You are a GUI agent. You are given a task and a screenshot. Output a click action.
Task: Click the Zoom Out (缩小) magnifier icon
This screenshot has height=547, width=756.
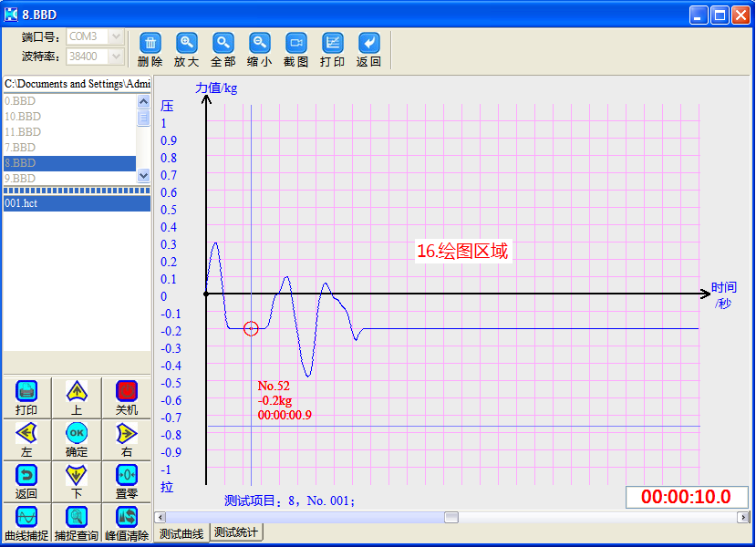point(260,43)
